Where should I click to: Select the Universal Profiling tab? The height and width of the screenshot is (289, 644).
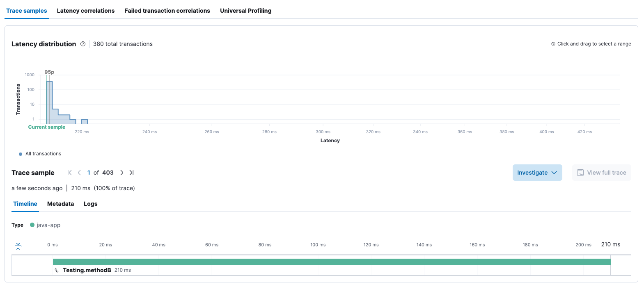pos(245,11)
